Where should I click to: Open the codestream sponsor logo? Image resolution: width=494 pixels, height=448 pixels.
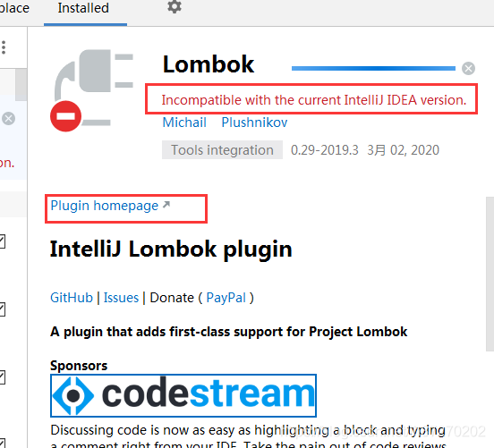pyautogui.click(x=183, y=395)
